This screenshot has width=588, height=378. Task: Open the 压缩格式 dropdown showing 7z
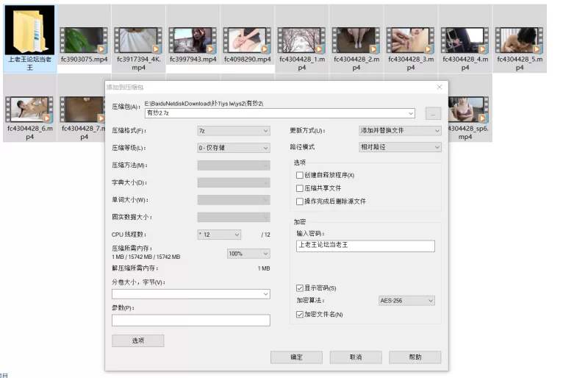click(x=233, y=131)
